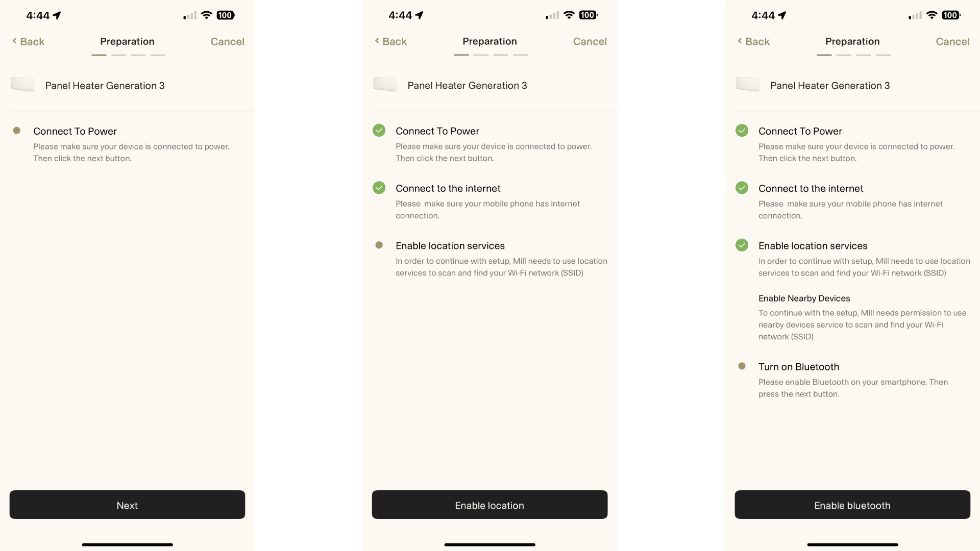The width and height of the screenshot is (980, 551).
Task: Tap Cancel on the second preparation screen
Action: pos(590,42)
